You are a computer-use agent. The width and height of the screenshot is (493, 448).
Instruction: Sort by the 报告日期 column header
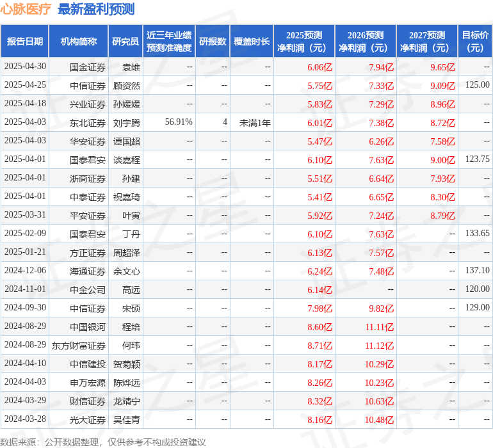tap(25, 41)
